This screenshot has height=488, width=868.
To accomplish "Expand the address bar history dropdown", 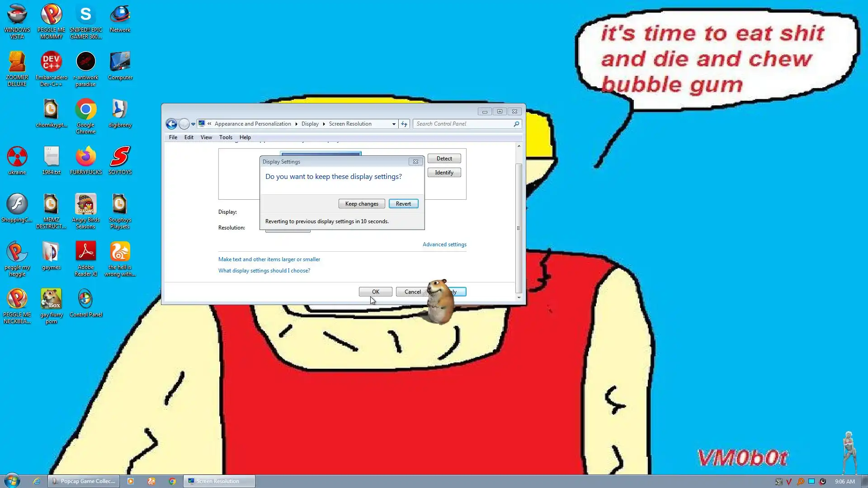I will (x=394, y=124).
